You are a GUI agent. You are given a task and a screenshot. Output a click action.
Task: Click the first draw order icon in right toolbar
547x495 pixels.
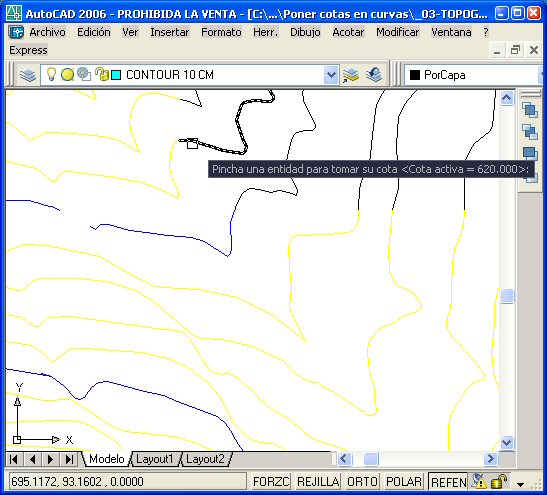point(530,110)
